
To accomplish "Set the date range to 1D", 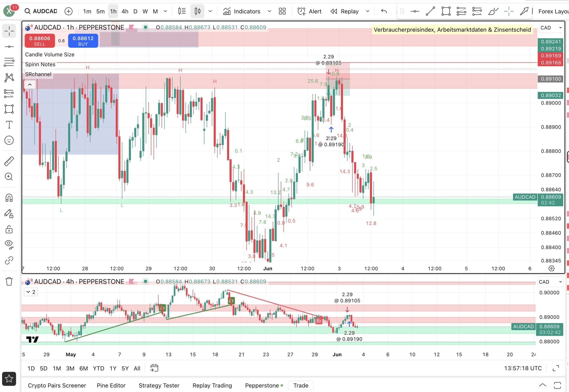I will [x=31, y=368].
